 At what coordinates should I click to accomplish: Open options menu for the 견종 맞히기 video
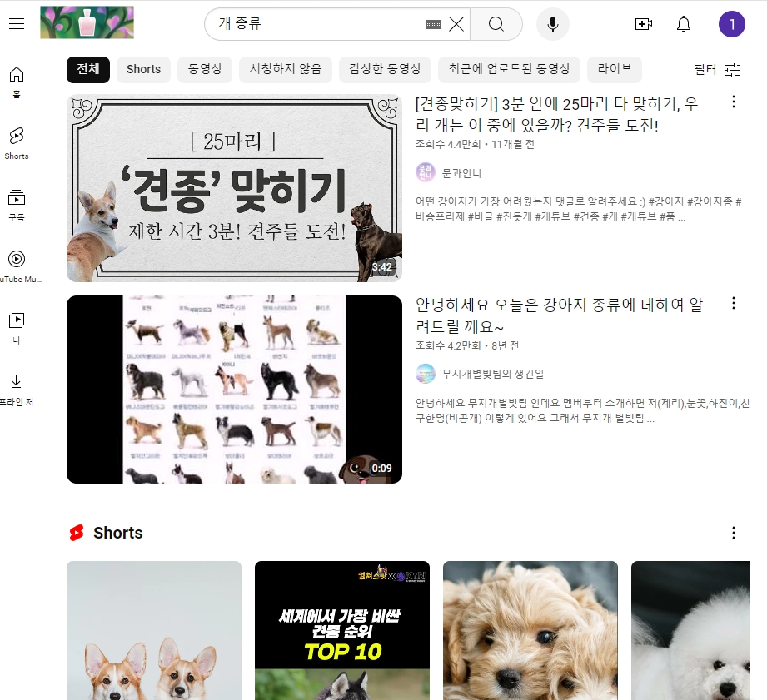point(733,102)
